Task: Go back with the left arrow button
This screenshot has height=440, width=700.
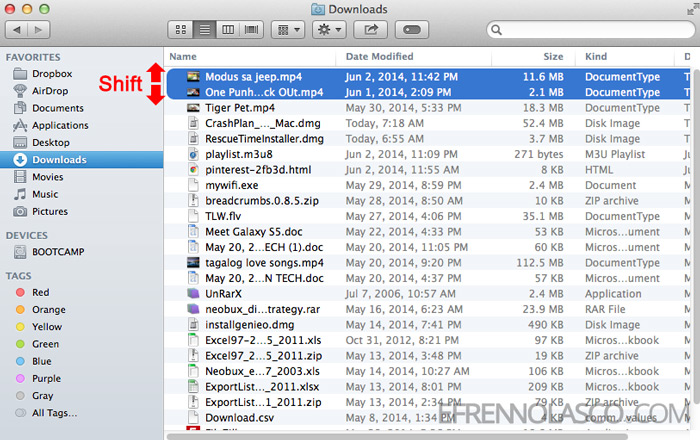Action: point(17,30)
